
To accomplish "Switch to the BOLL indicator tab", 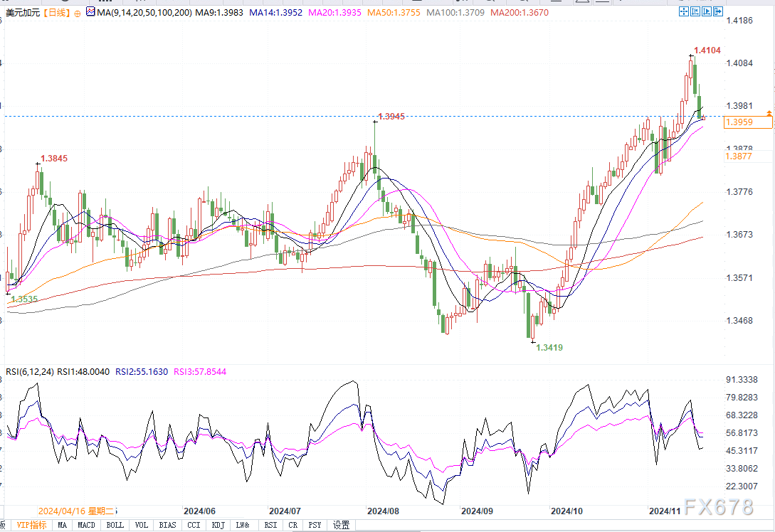I will pyautogui.click(x=115, y=526).
